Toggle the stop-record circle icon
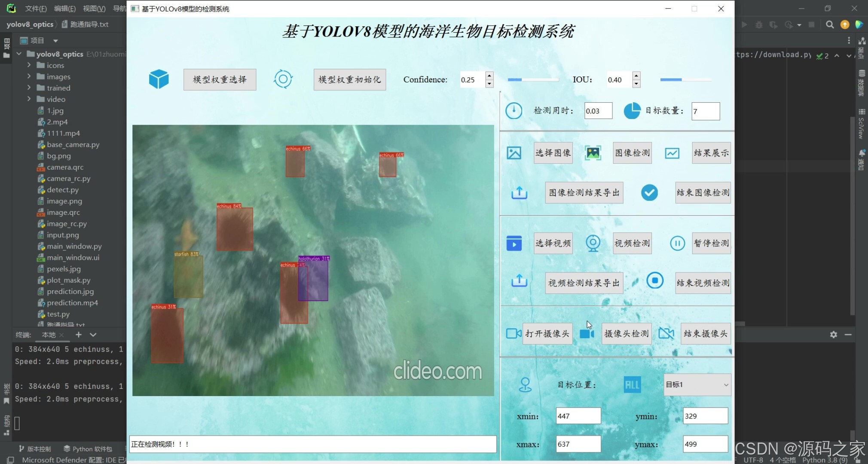The width and height of the screenshot is (868, 464). (x=655, y=280)
